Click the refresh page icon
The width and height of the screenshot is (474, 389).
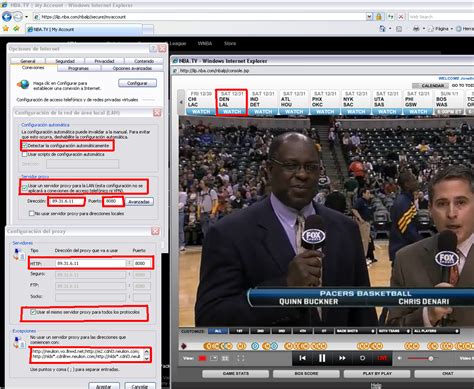pos(390,17)
